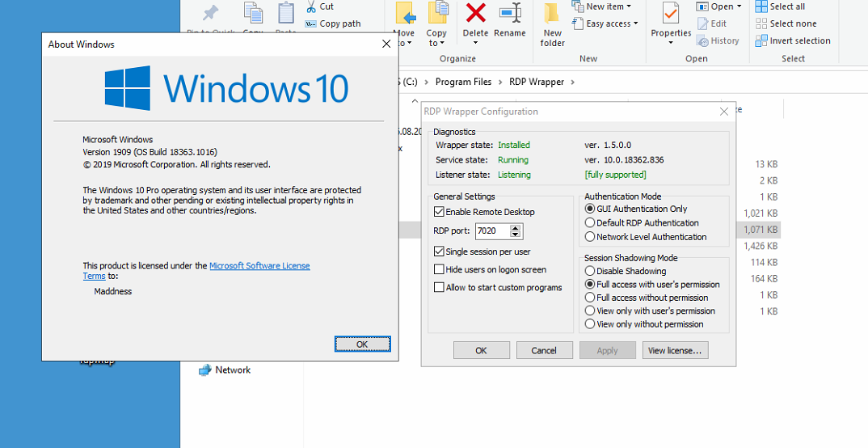Click the Move to folder icon
This screenshot has width=868, height=448.
[405, 15]
